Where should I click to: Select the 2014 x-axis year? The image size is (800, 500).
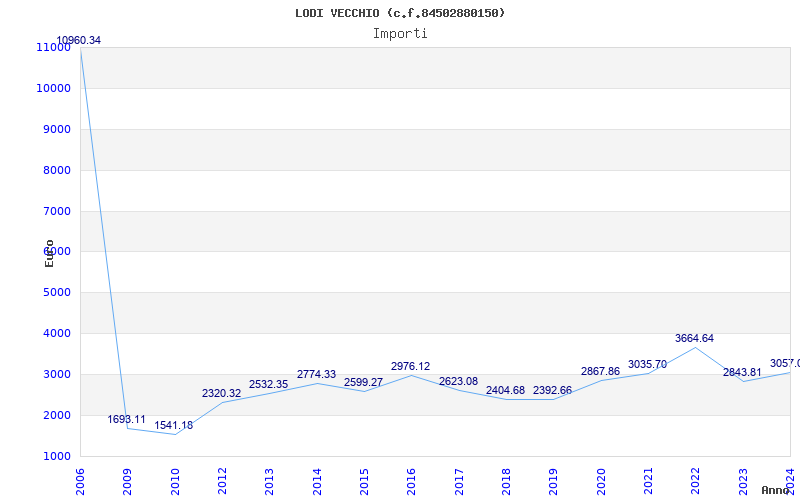pyautogui.click(x=317, y=482)
